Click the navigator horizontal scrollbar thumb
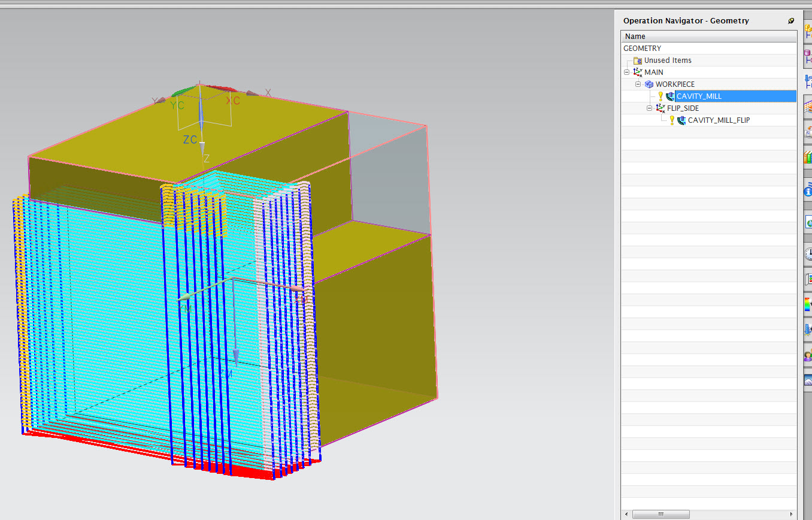812x520 pixels. coord(660,514)
